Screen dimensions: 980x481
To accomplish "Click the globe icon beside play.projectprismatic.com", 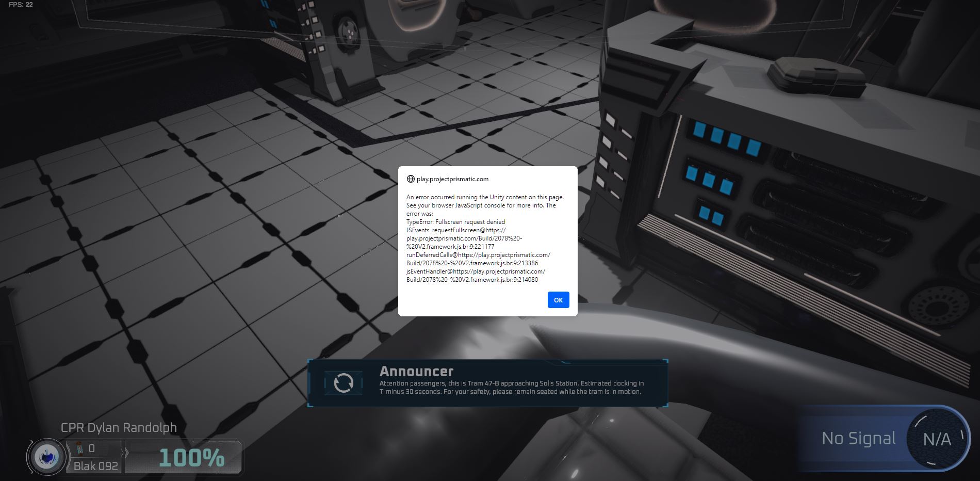I will 411,179.
